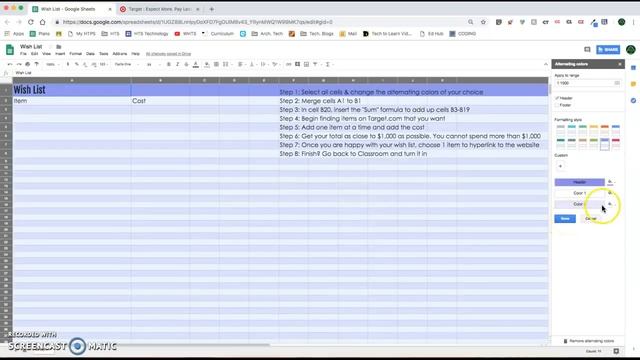Click Remove alternating colors
640x360 pixels.
(589, 341)
